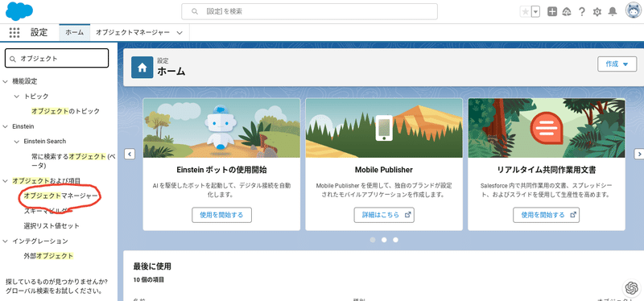Click the favorites star icon

click(x=525, y=12)
